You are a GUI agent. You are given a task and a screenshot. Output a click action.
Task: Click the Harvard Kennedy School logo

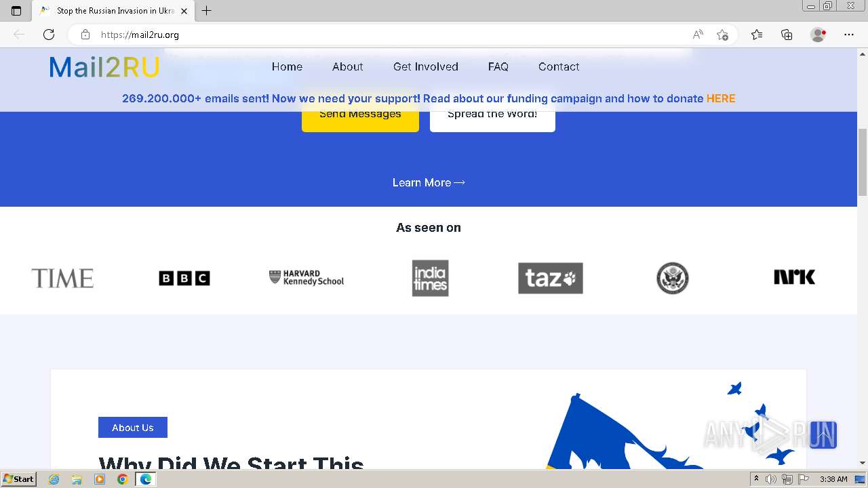(x=307, y=278)
